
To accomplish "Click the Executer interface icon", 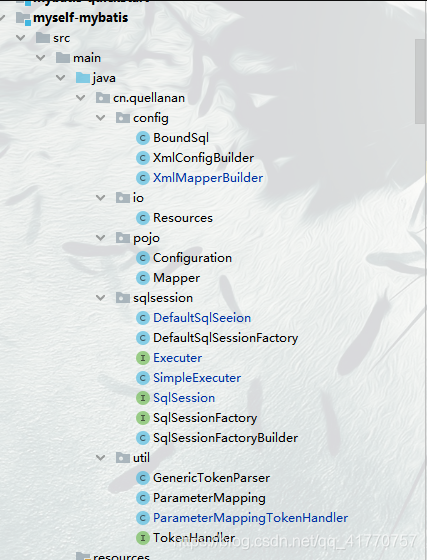I will (143, 358).
